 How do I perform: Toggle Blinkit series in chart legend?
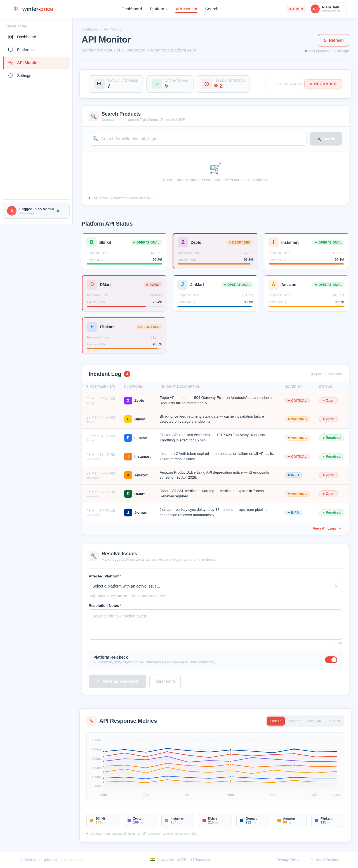tap(103, 820)
